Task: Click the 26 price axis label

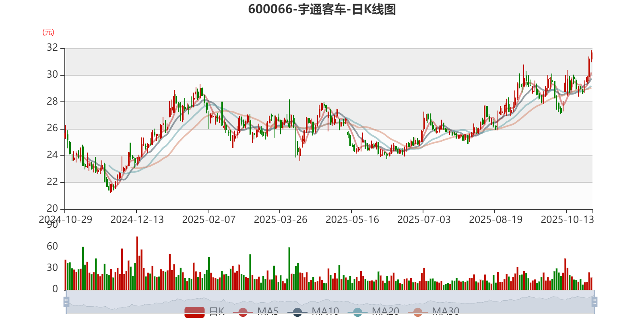Action: point(52,128)
